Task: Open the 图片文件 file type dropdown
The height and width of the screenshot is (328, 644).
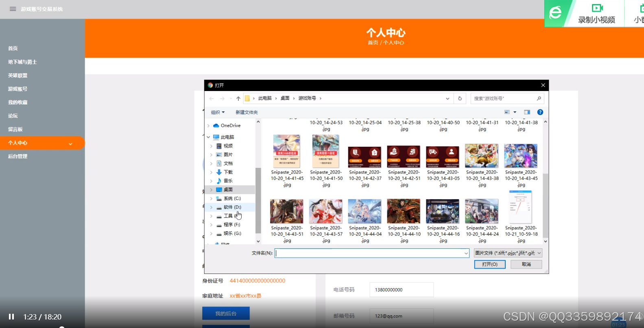Action: [x=508, y=253]
